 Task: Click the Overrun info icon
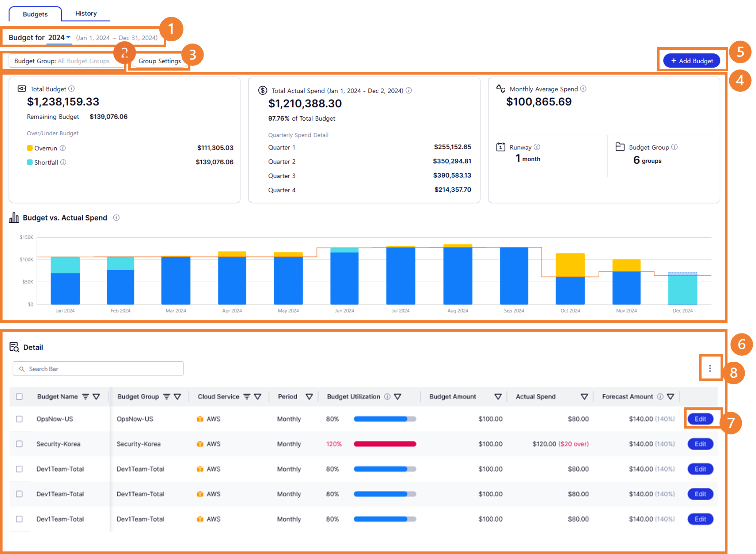pos(63,148)
